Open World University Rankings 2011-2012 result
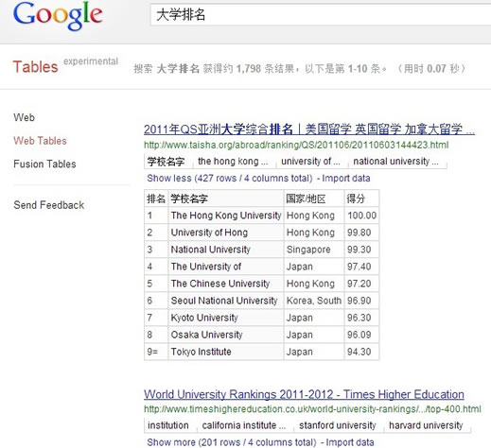This screenshot has height=448, width=491. tap(304, 394)
